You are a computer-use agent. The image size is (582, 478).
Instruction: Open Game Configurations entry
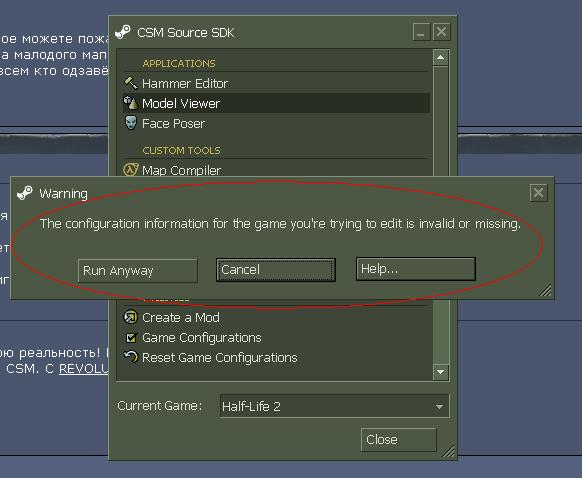pos(276,338)
